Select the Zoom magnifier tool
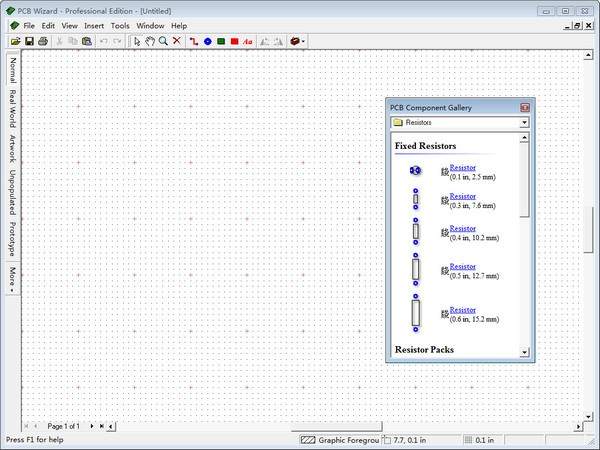The image size is (600, 450). [x=163, y=41]
